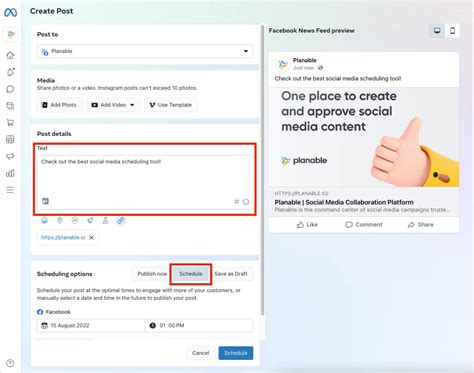Click in the post Text field
The image size is (474, 373).
pos(145,182)
